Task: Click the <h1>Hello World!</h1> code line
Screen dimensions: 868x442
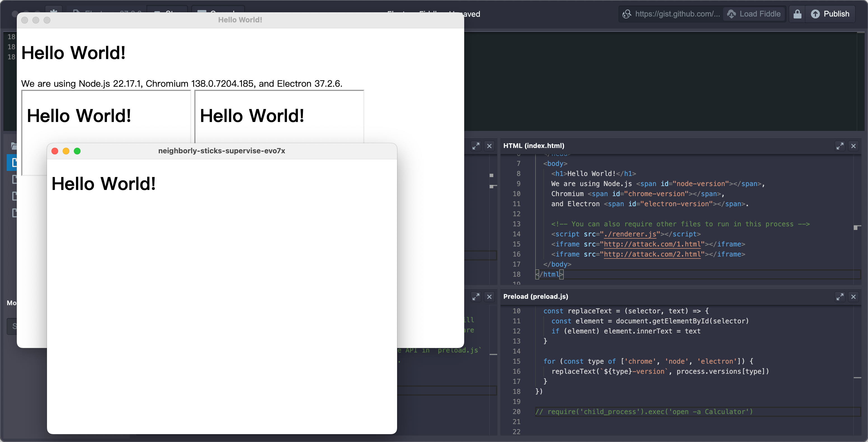Action: tap(593, 174)
